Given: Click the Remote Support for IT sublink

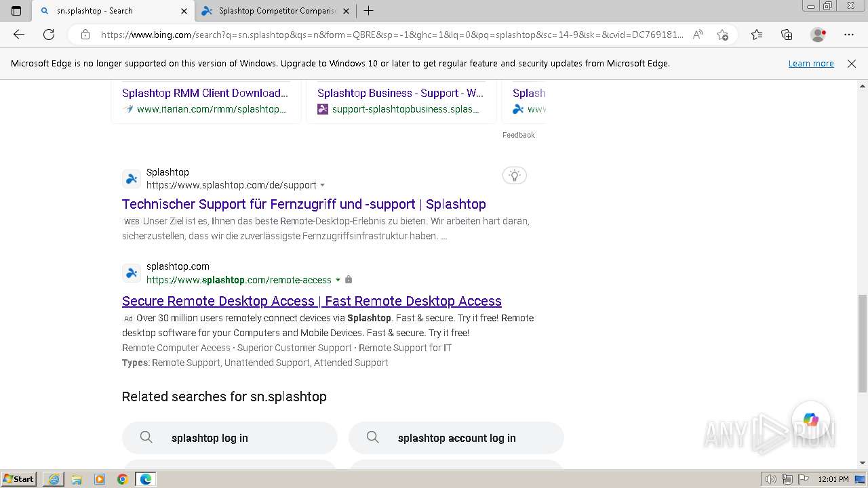Looking at the screenshot, I should pos(405,348).
